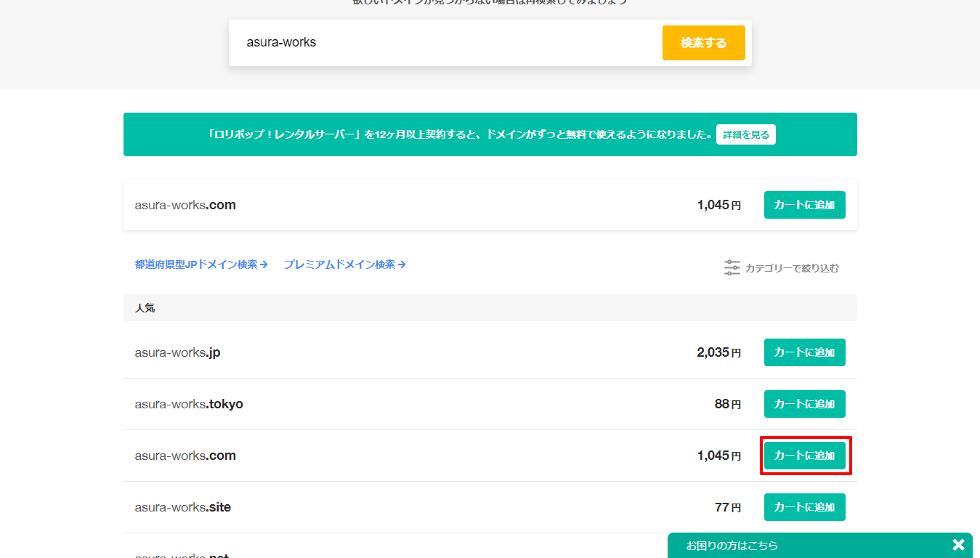Open the premium domain search link
This screenshot has width=980, height=558.
pos(339,264)
